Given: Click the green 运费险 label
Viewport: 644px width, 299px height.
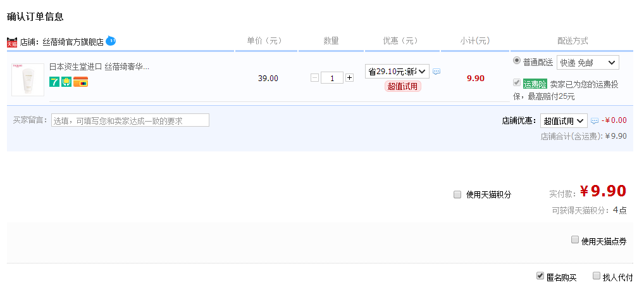Looking at the screenshot, I should pos(535,85).
